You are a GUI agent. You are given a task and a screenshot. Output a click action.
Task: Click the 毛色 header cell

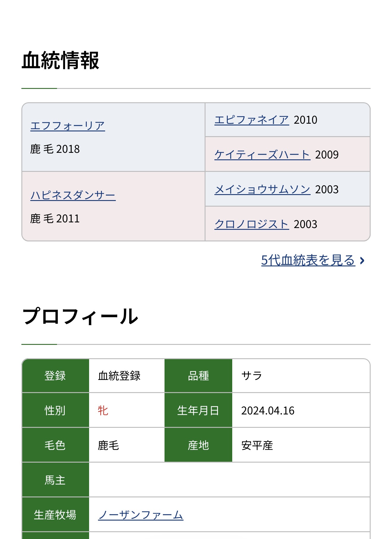pyautogui.click(x=56, y=445)
